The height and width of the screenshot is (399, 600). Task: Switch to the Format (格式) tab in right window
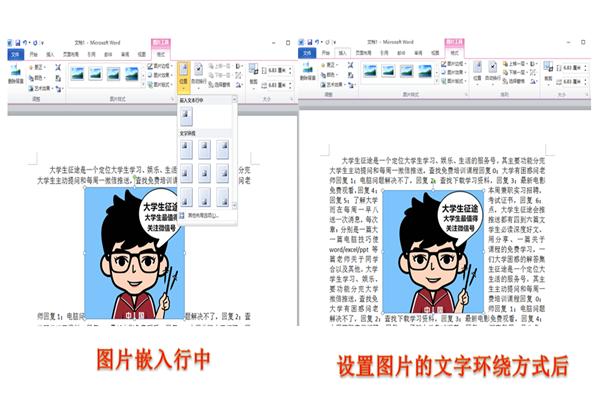454,53
